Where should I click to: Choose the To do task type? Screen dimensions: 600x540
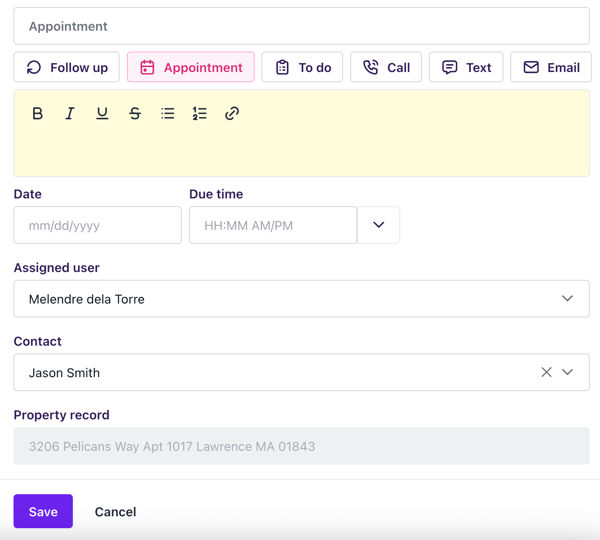[x=302, y=67]
